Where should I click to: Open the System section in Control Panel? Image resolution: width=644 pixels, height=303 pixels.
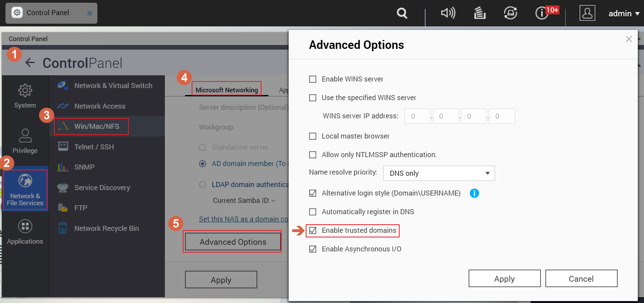click(x=24, y=96)
